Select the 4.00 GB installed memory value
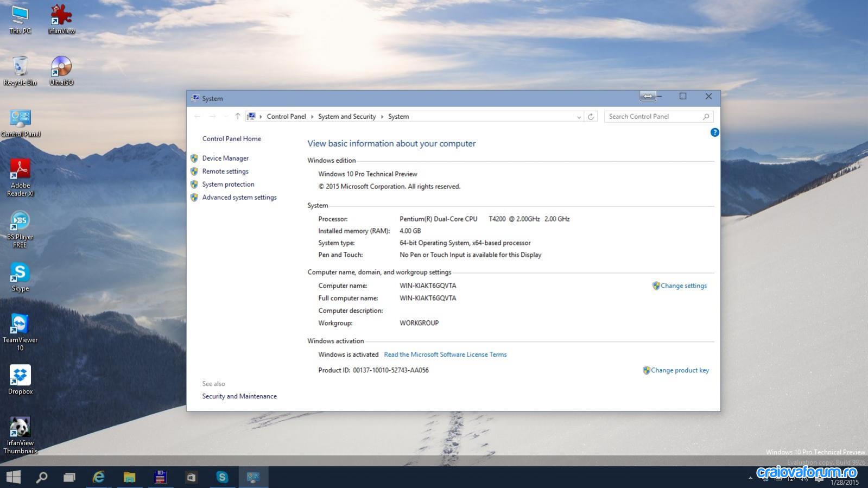The image size is (868, 488). 410,231
